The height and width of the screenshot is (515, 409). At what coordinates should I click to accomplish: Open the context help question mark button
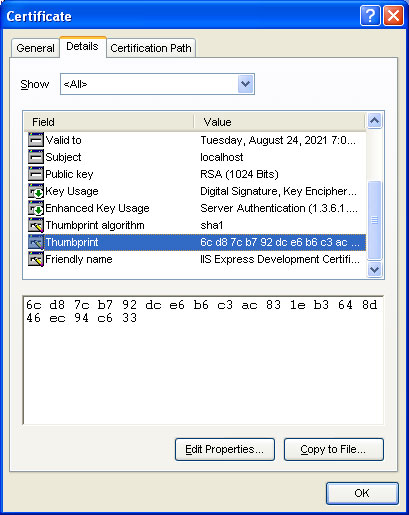[x=370, y=16]
